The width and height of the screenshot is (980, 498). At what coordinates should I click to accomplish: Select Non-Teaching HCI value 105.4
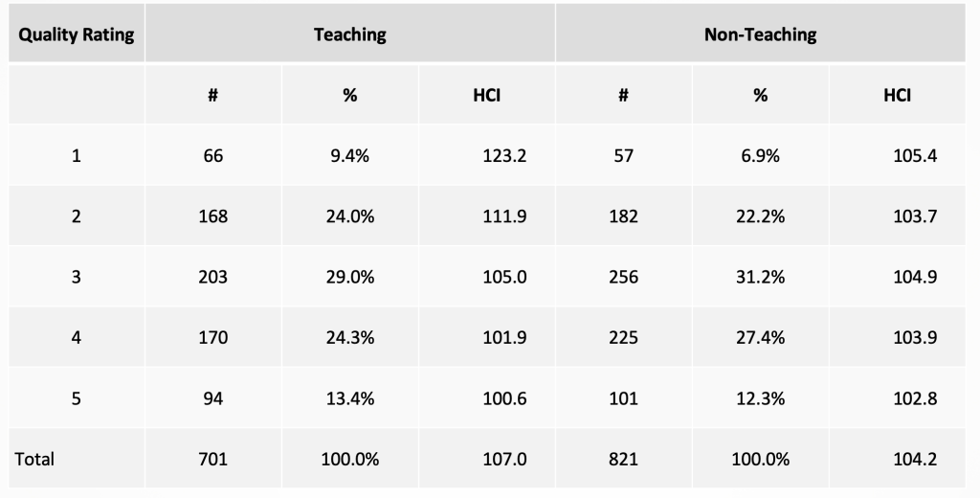click(898, 155)
